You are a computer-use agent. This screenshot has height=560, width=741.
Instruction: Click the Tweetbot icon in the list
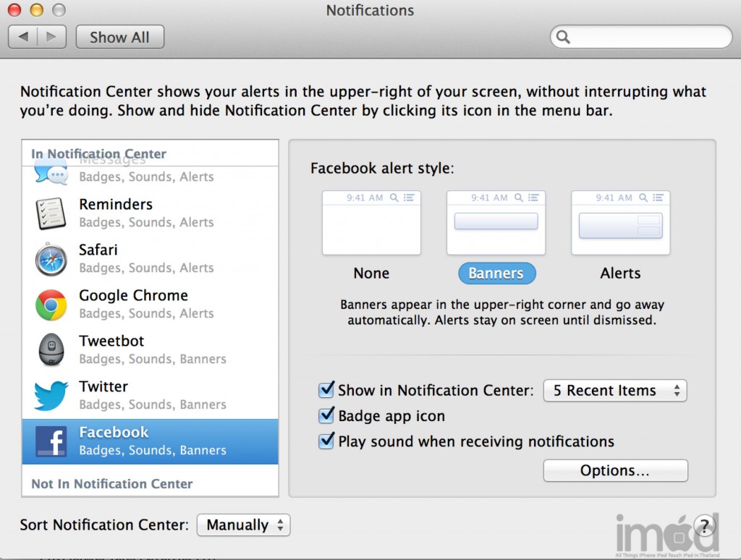coord(51,350)
